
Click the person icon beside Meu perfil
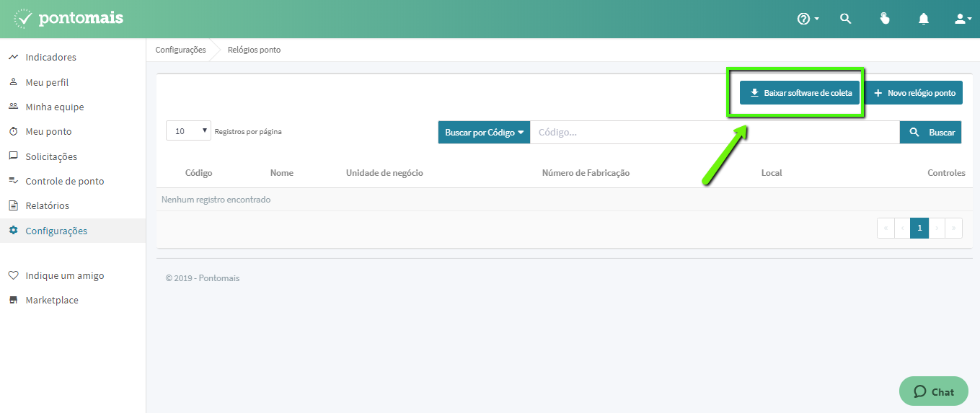[x=13, y=82]
